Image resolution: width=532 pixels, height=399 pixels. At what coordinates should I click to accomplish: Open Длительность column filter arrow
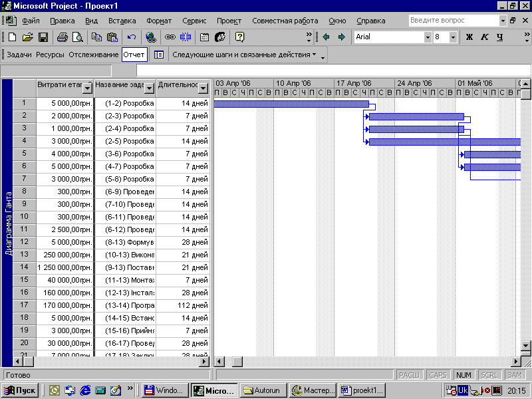[x=203, y=88]
